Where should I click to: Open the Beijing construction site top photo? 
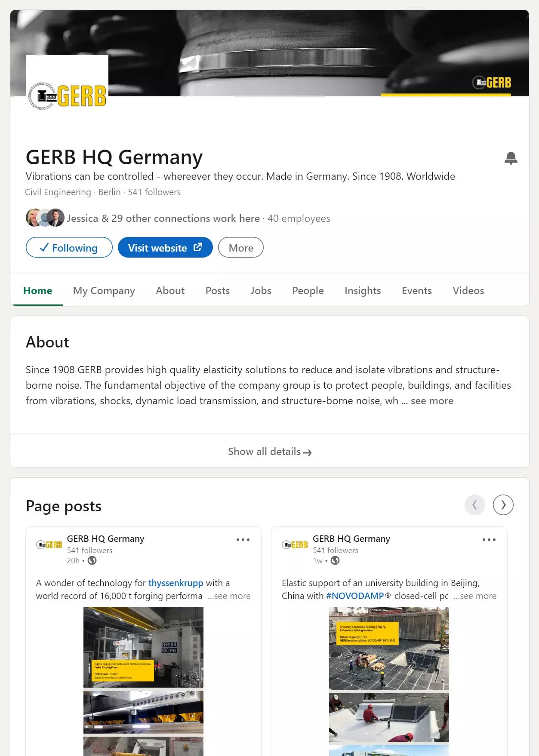[389, 648]
